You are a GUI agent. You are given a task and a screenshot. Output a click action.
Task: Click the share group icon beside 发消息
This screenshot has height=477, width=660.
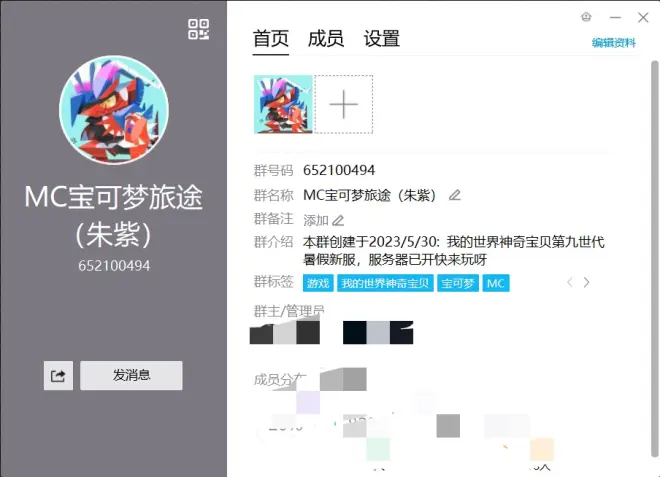coord(58,376)
